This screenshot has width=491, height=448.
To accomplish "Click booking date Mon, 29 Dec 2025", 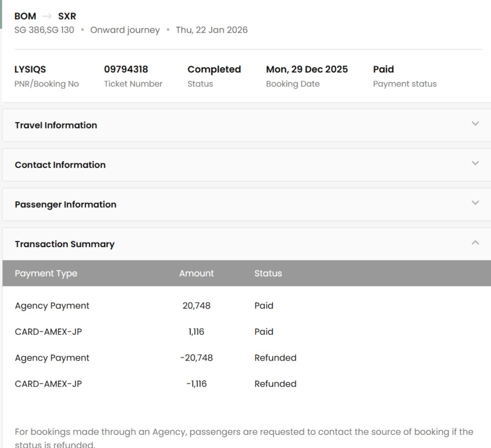I will point(307,69).
